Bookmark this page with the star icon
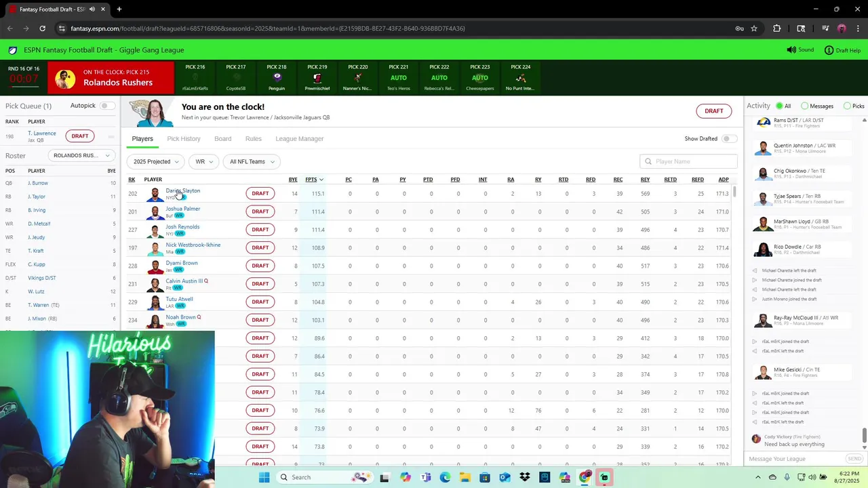 point(754,28)
